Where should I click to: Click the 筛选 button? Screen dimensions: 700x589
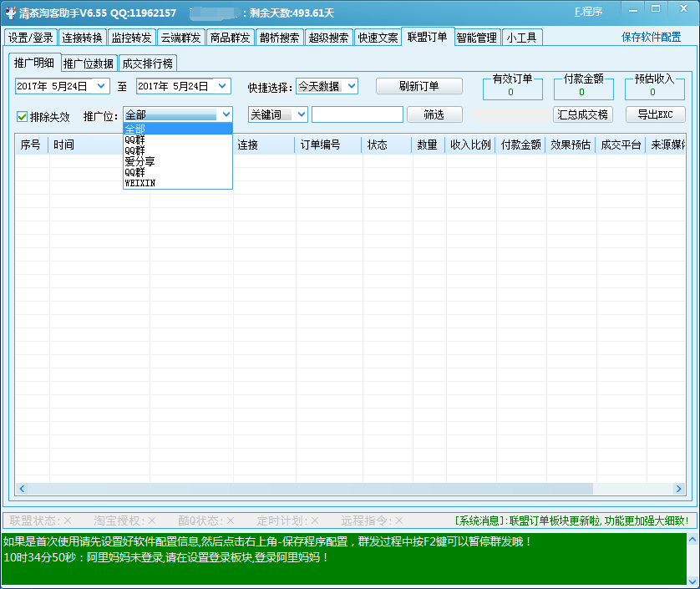pyautogui.click(x=434, y=114)
